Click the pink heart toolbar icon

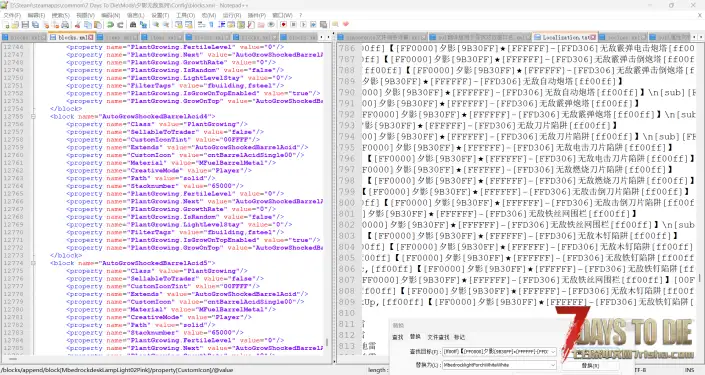pos(345,25)
